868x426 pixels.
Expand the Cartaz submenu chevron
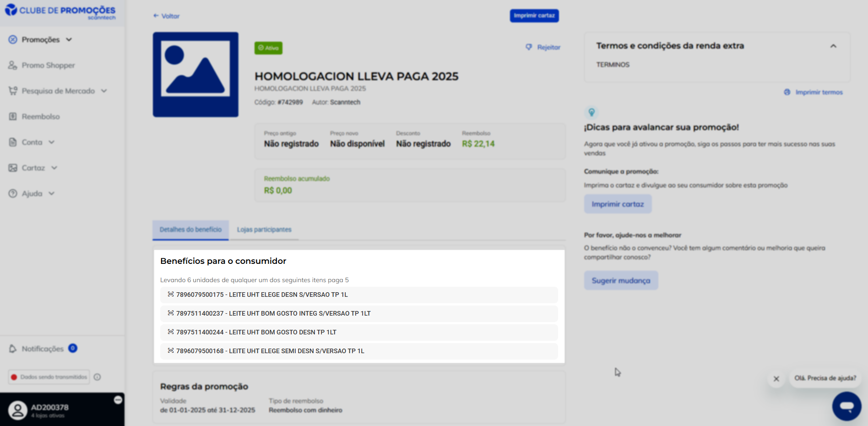54,168
